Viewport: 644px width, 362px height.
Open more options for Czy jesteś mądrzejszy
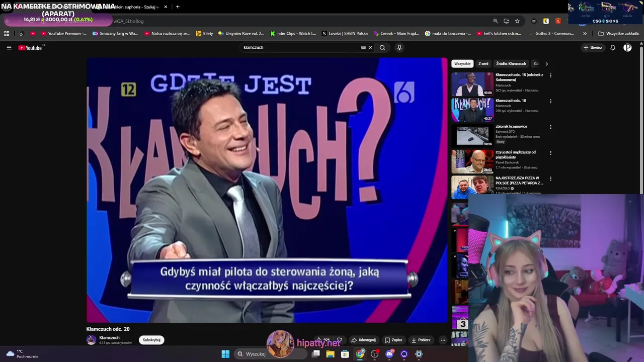click(550, 153)
